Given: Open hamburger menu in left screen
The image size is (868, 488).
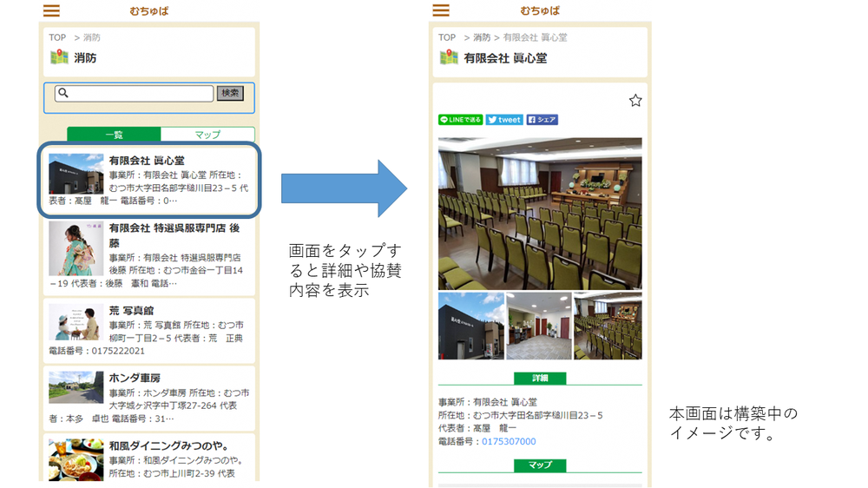Looking at the screenshot, I should (51, 11).
